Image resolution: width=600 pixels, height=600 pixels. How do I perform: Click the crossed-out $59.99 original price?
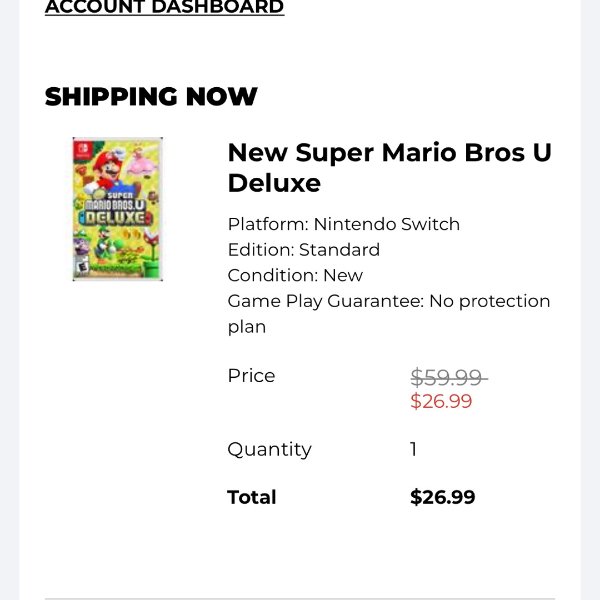pyautogui.click(x=446, y=378)
